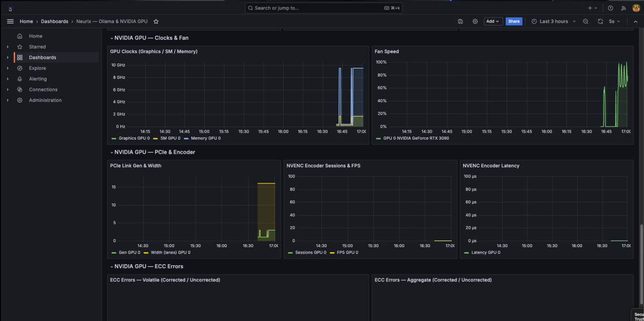This screenshot has width=644, height=321.
Task: Click the Neurix dashboard title breadcrumb
Action: point(112,22)
